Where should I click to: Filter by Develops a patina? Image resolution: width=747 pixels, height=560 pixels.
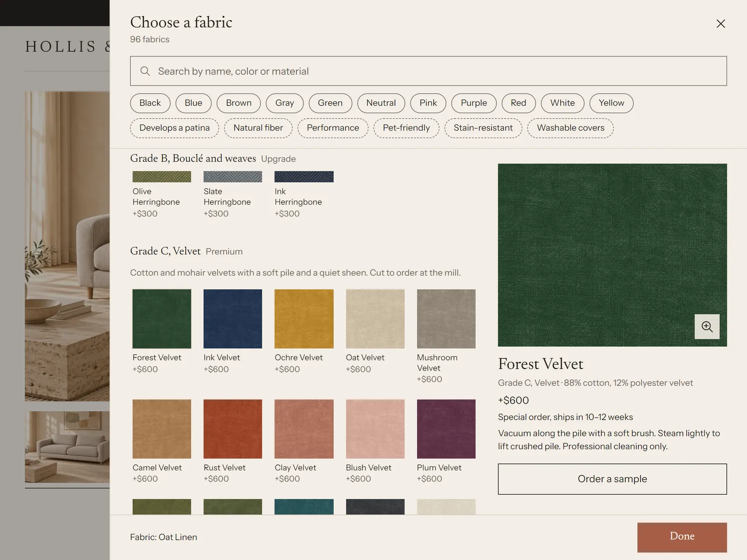pos(175,128)
